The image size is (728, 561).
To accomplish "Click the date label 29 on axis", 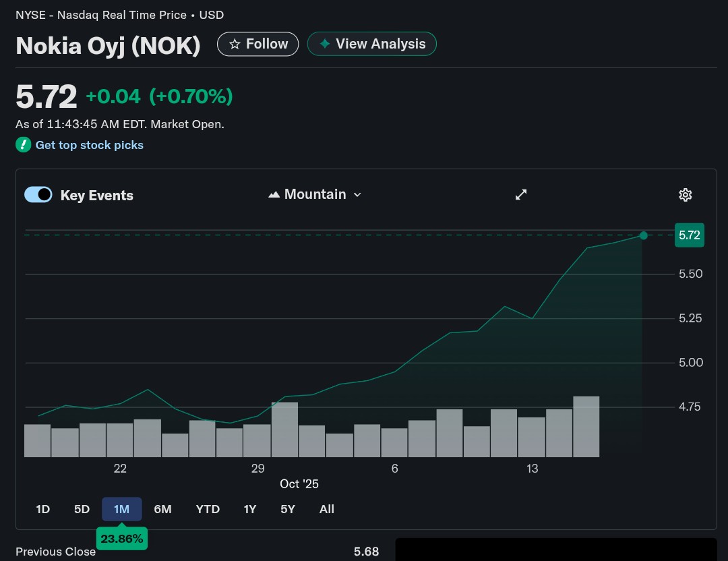I will coord(257,469).
